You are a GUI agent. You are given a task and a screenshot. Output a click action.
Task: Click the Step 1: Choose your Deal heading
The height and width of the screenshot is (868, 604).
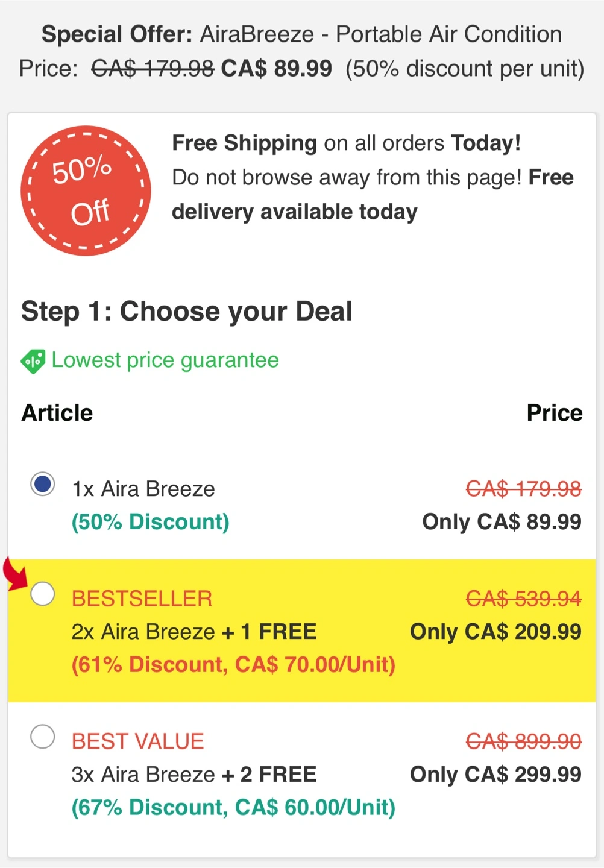coord(187,312)
